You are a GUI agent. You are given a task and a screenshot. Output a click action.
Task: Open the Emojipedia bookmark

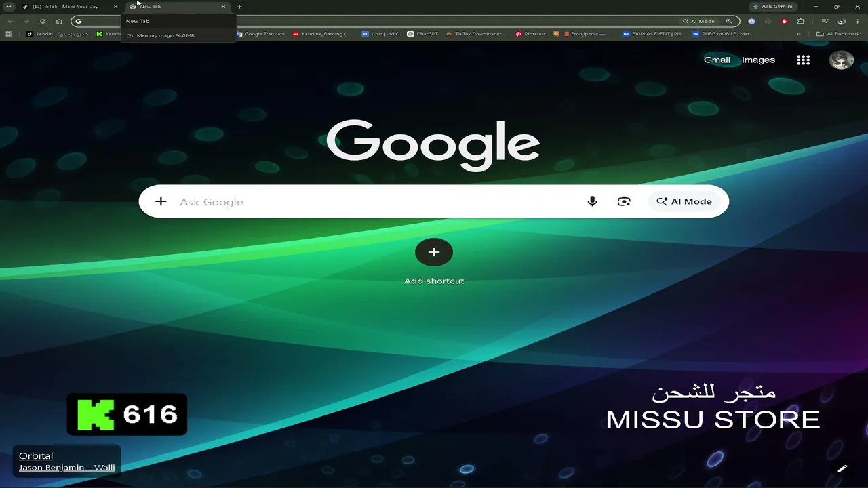pos(586,34)
